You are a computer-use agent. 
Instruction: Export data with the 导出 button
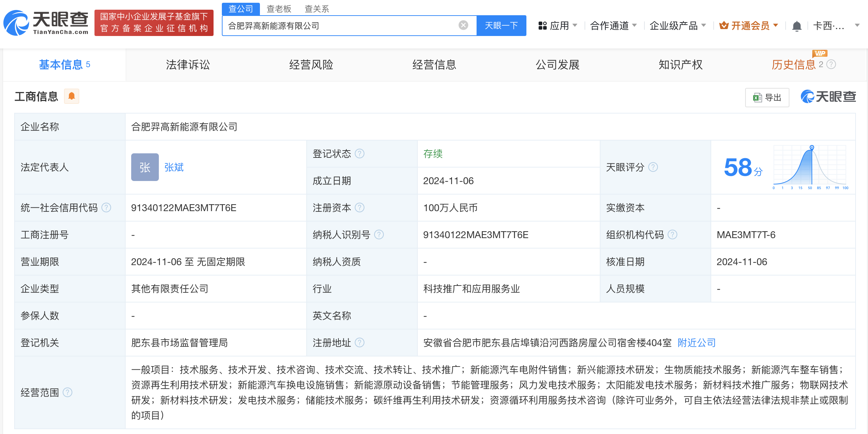click(767, 98)
